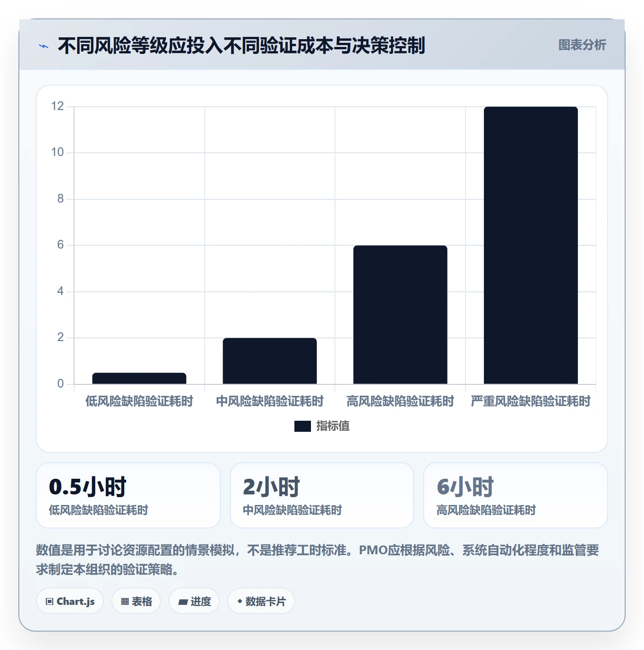Click the diamond icon in the 数据卡片 tag

pos(240,601)
